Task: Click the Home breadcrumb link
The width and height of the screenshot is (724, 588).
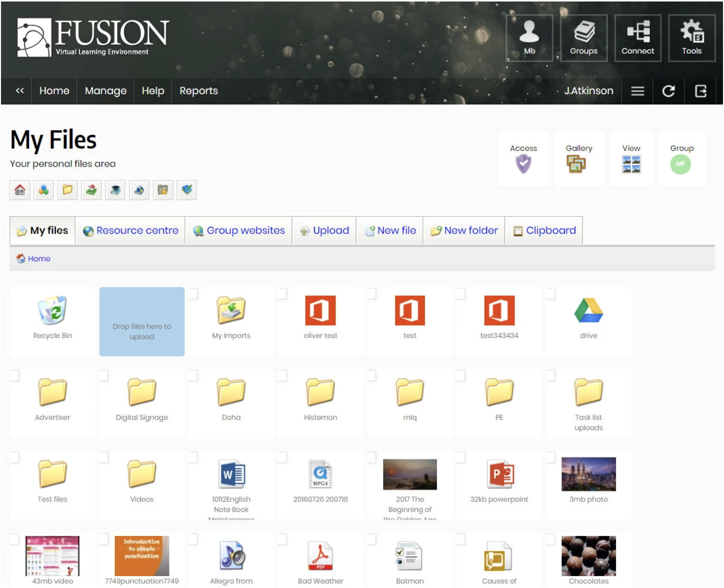Action: (39, 258)
